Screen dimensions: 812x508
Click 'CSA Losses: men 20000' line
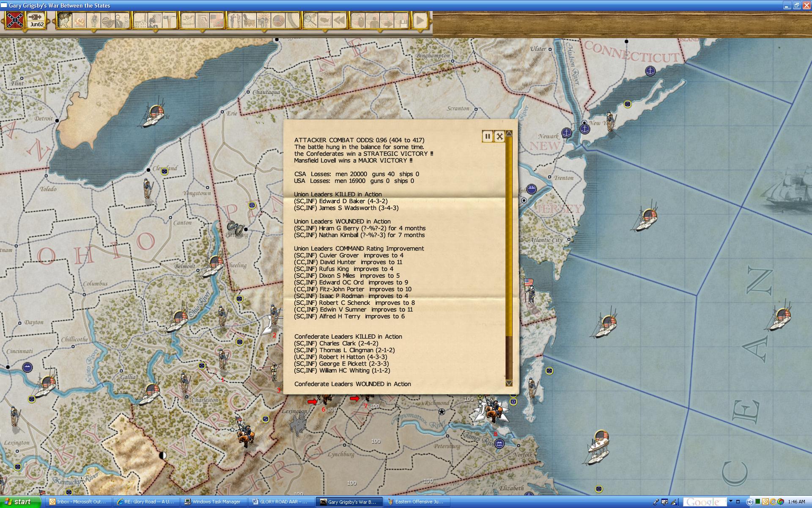tap(357, 174)
